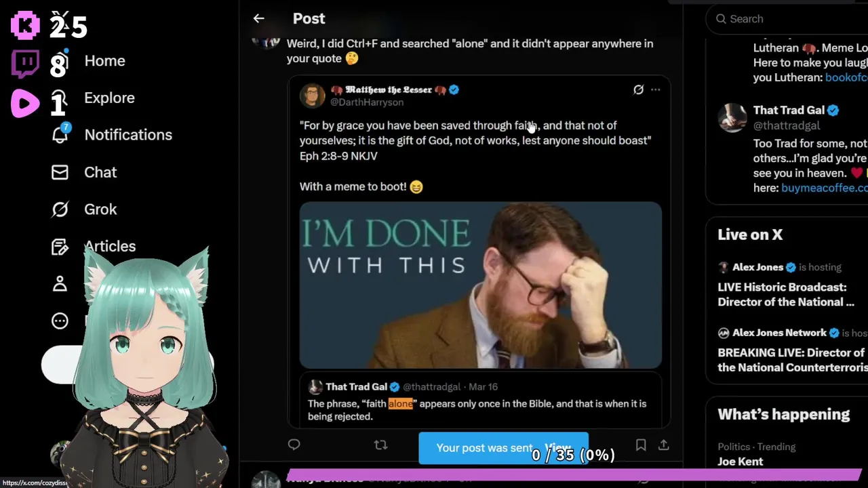Bookmark the post with the bookmark icon

click(x=641, y=445)
